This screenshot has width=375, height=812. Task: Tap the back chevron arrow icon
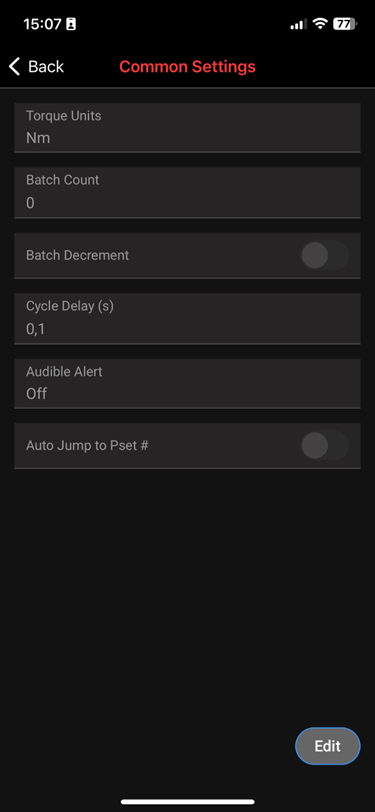coord(15,66)
